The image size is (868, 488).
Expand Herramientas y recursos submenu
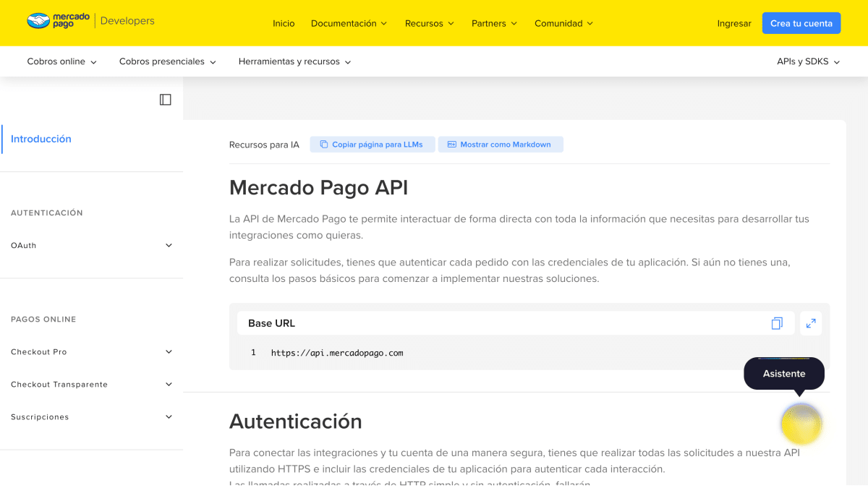(x=295, y=61)
